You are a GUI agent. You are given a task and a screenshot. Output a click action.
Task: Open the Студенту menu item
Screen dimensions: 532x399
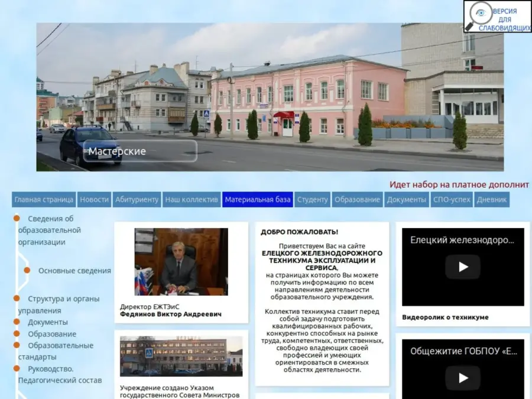pos(313,200)
